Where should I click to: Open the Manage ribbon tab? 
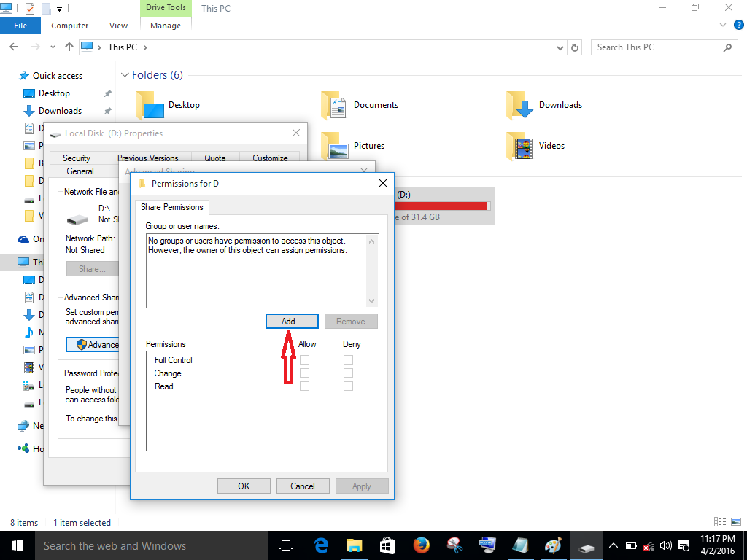click(x=166, y=25)
